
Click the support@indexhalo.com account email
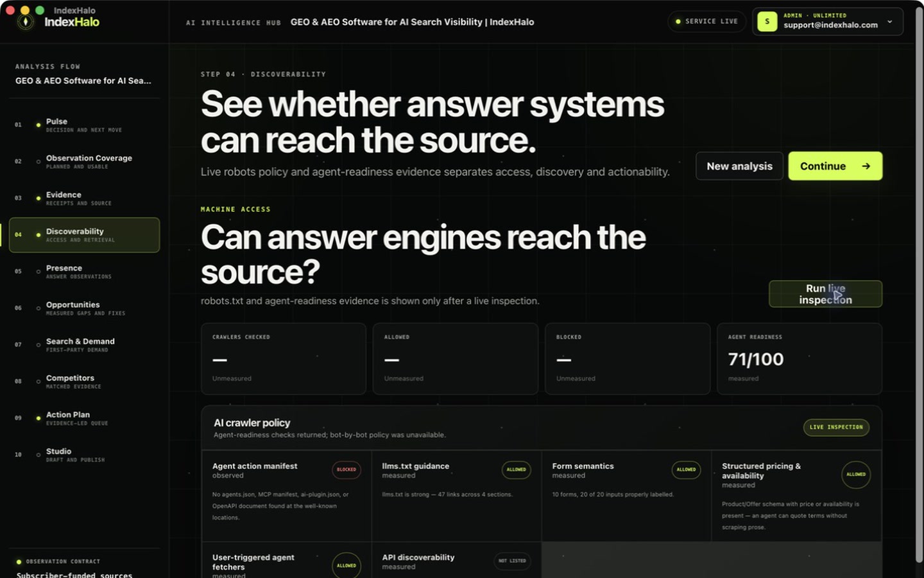[x=830, y=25]
